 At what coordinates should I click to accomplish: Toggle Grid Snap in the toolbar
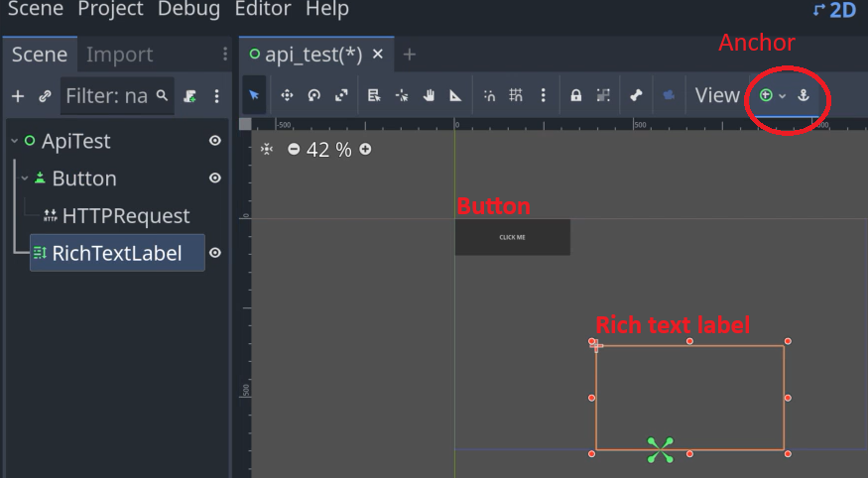(516, 95)
